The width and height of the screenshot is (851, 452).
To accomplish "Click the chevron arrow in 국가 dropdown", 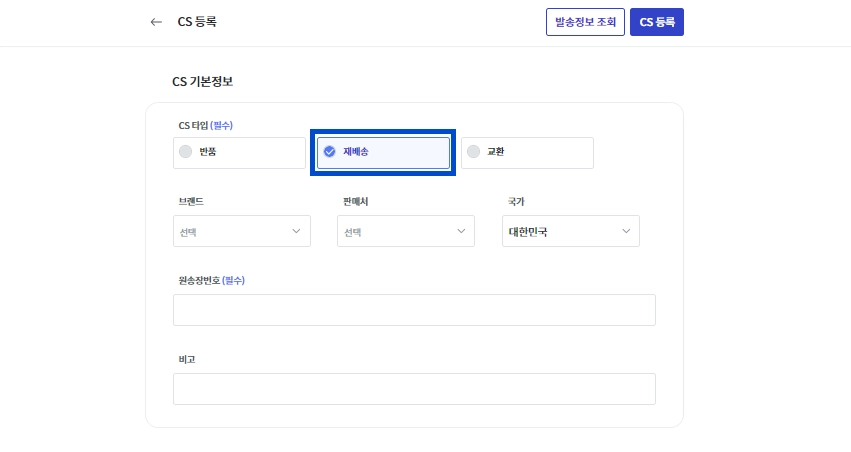I will 626,231.
